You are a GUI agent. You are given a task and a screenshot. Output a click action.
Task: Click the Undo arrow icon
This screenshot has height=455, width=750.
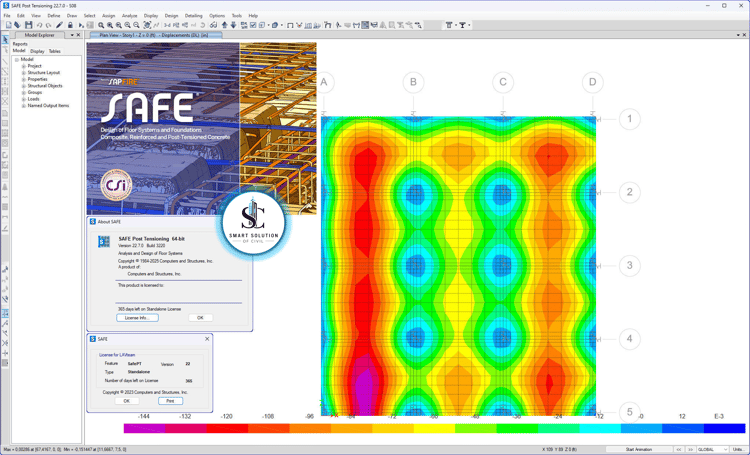point(39,25)
